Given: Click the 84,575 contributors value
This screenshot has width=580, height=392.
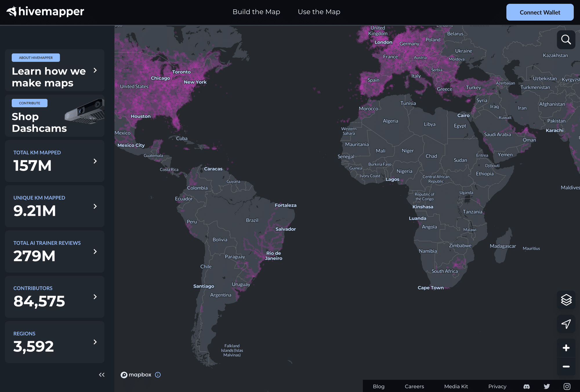Looking at the screenshot, I should pos(39,301).
